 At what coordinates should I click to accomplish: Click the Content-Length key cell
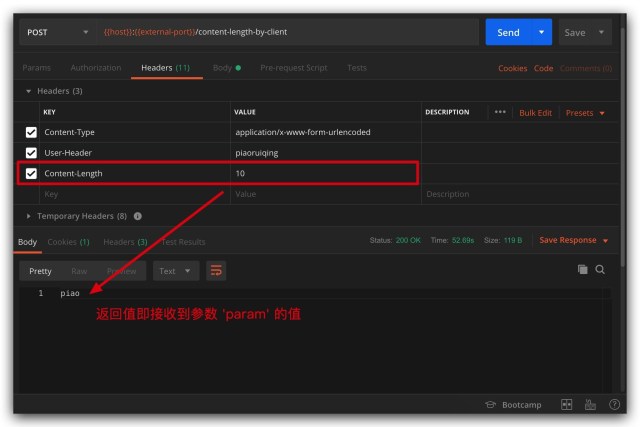(135, 173)
